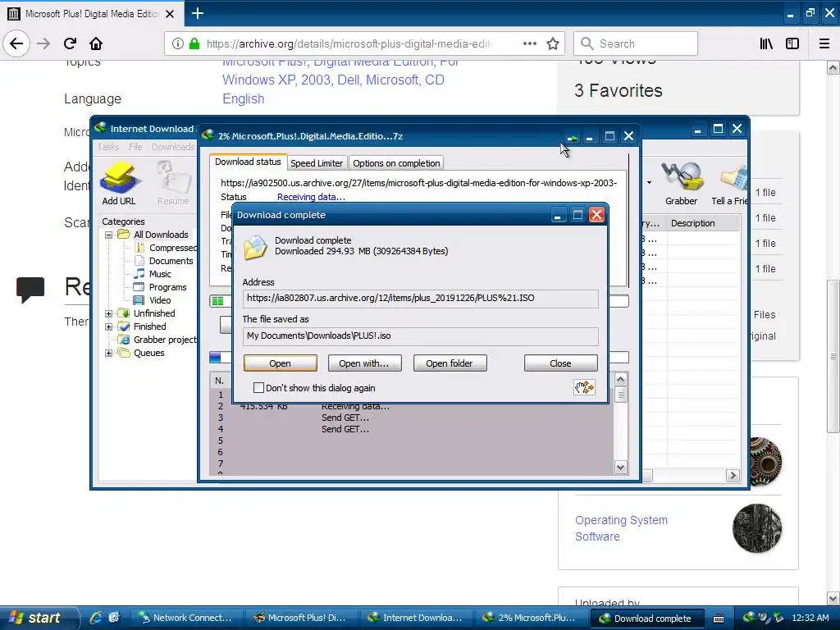View site information icon in address bar
This screenshot has width=840, height=630.
click(178, 43)
